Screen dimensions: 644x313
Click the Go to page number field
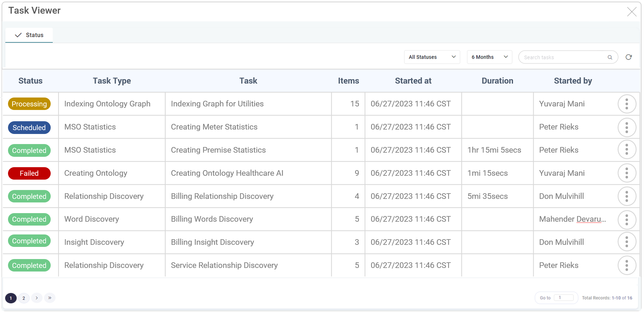[563, 298]
